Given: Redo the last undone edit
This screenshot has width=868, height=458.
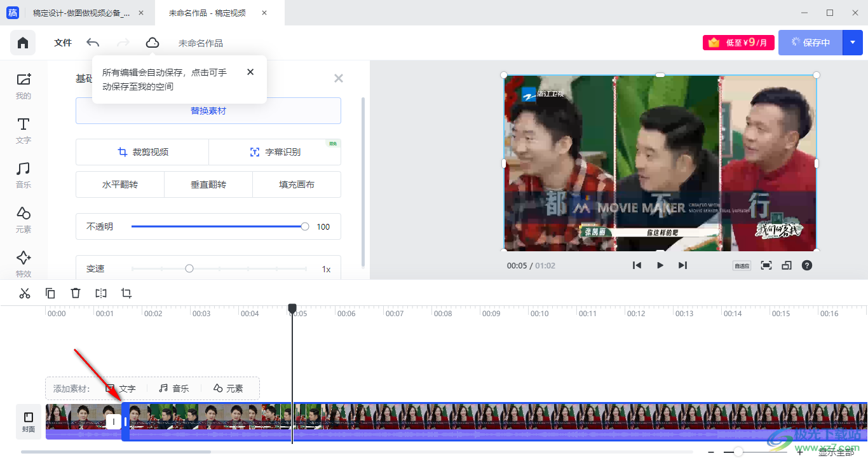Looking at the screenshot, I should pos(123,43).
